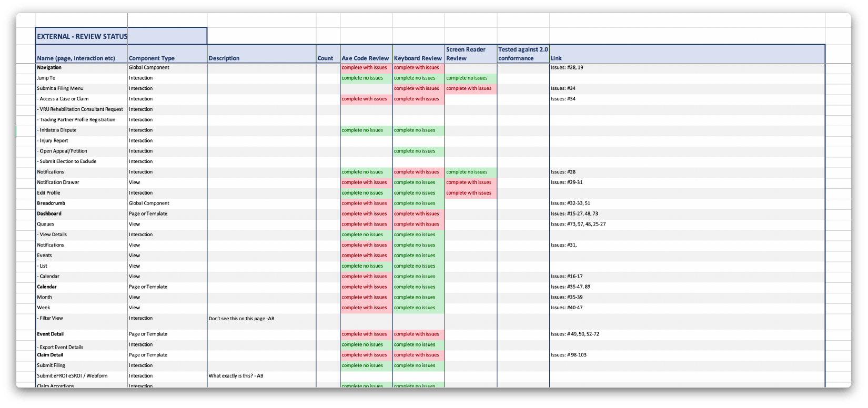Click Axe Code Review status for Edit Profile
The image size is (868, 408).
366,193
